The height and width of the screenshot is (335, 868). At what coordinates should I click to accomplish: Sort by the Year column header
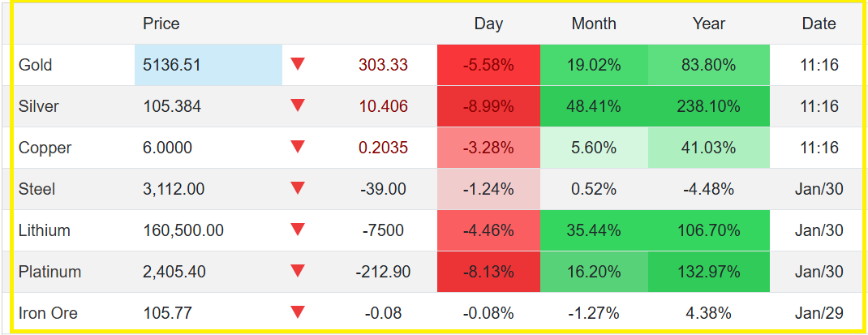pyautogui.click(x=709, y=24)
